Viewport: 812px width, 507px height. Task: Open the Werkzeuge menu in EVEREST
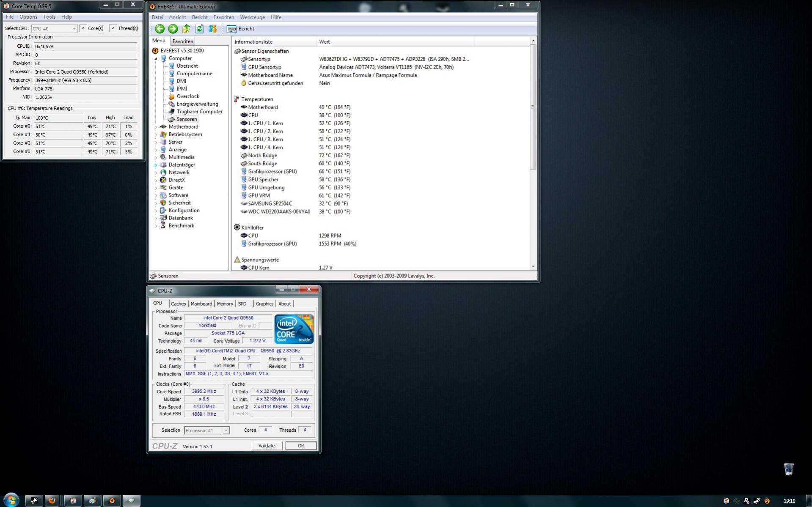pyautogui.click(x=252, y=17)
